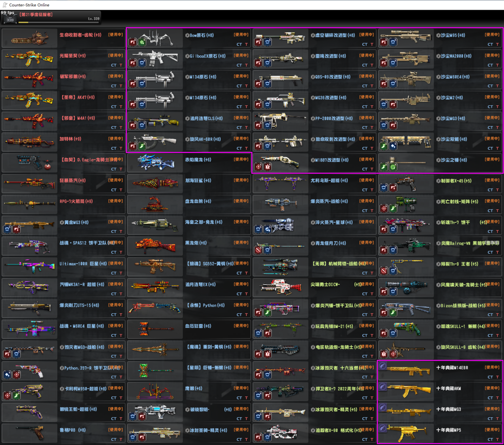Click the green round icon on 沙尘之锤
This screenshot has height=445, width=504.
click(393, 167)
